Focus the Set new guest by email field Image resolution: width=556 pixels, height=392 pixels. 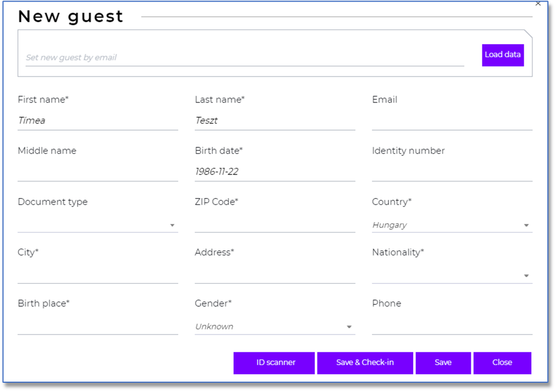tap(245, 58)
